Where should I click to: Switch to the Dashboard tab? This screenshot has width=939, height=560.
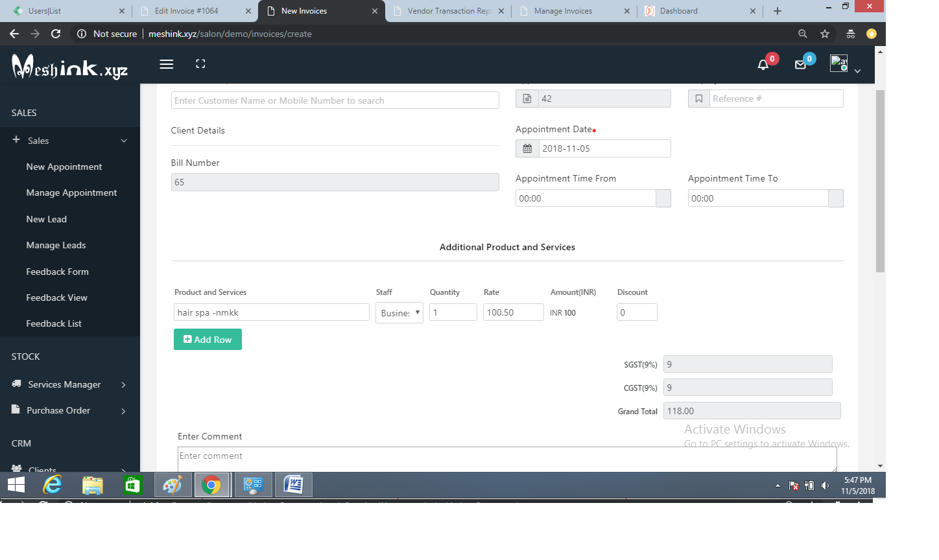click(x=700, y=11)
